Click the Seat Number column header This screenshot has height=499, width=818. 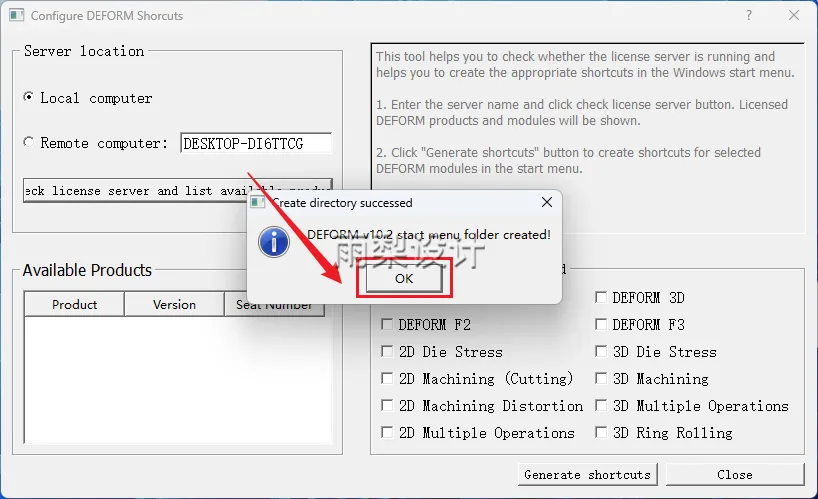(274, 305)
